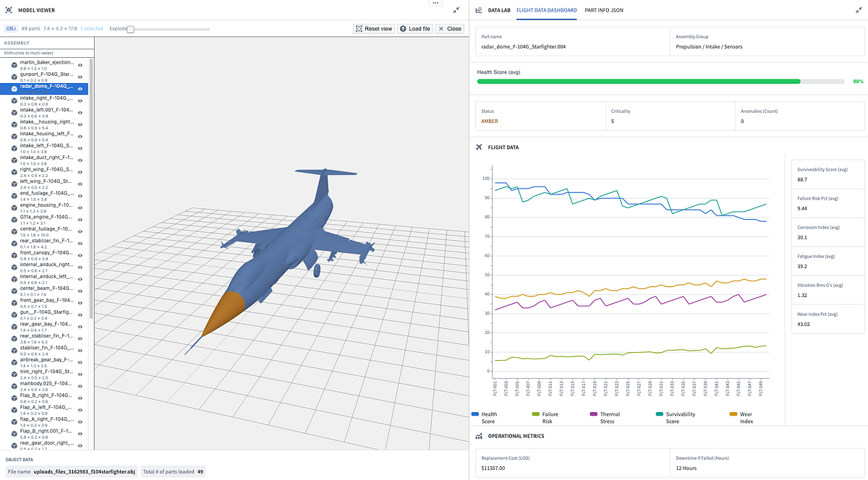Click the cube icon beside airbreak_gear_bay part

coord(14,362)
